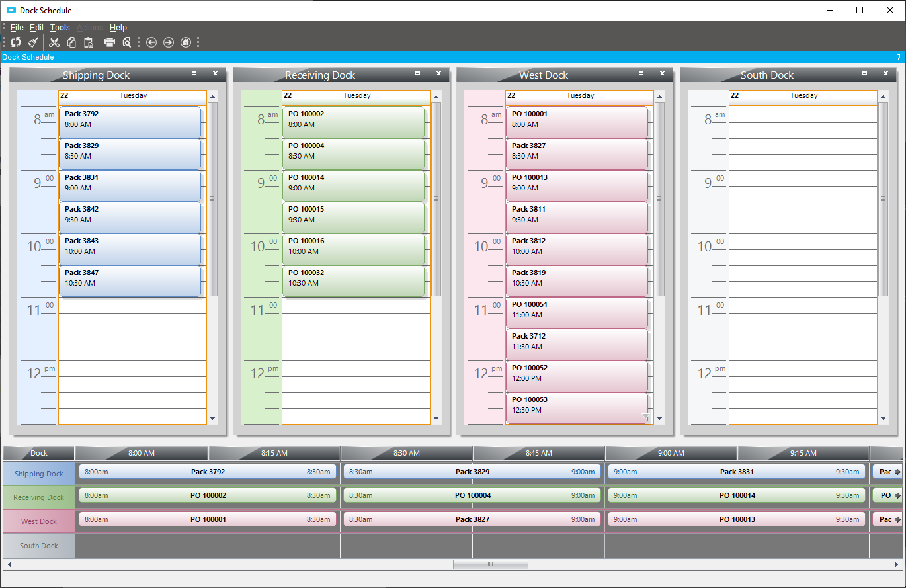Select PO 100002 in Receiving Dock calendar
Image resolution: width=906 pixels, height=588 pixels.
click(x=353, y=122)
